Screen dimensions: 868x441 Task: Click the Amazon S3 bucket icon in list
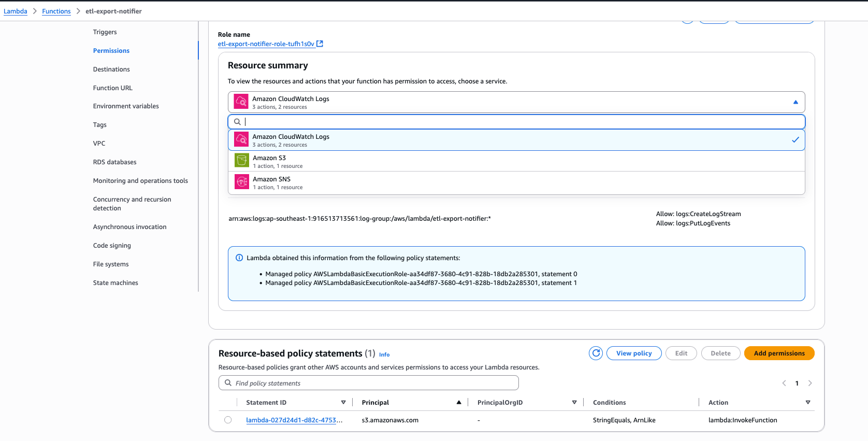click(242, 161)
